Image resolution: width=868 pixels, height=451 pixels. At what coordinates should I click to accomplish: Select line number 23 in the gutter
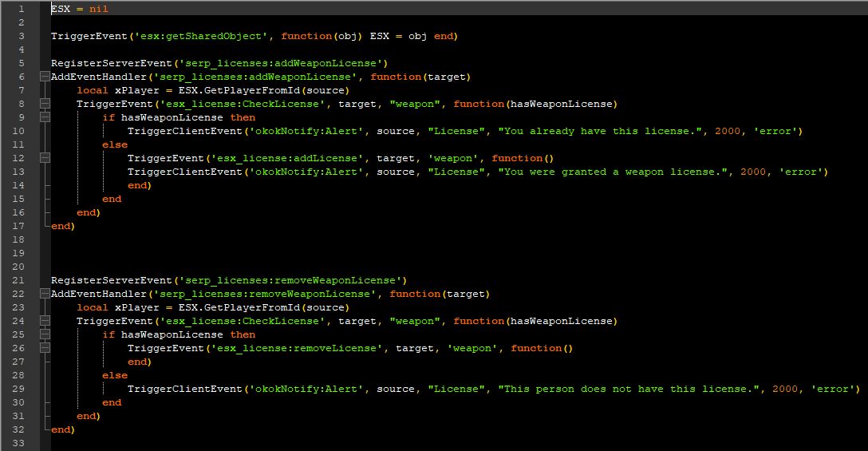18,307
